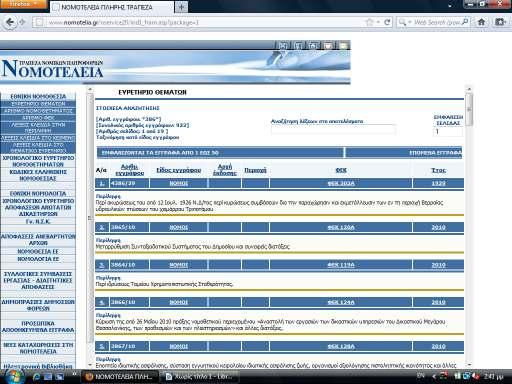512x384 pixels.
Task: Click the last icon in the Nomoteleia banner toolbar
Action: (x=344, y=45)
